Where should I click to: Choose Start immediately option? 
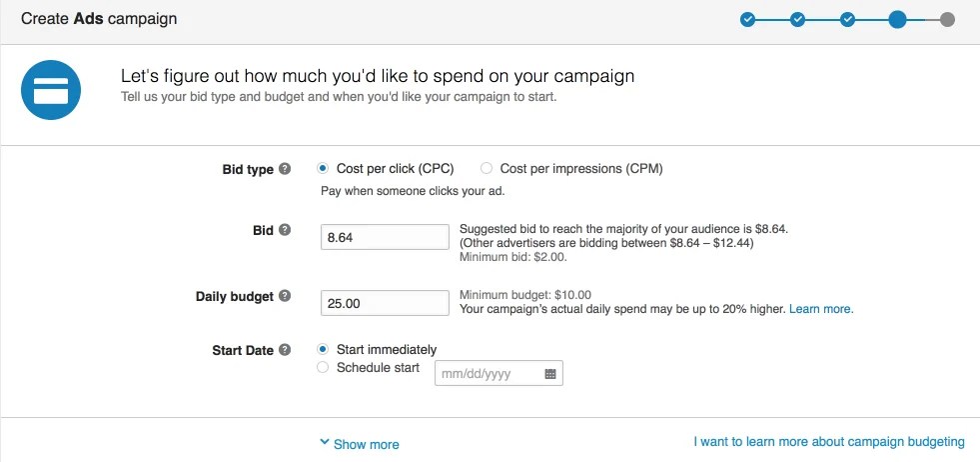[x=323, y=350]
